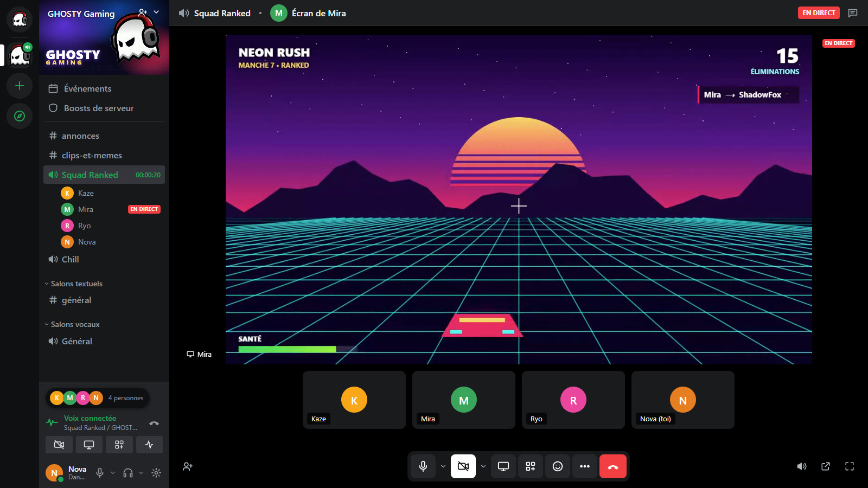
Task: Select user Nova in voice list
Action: [x=111, y=242]
